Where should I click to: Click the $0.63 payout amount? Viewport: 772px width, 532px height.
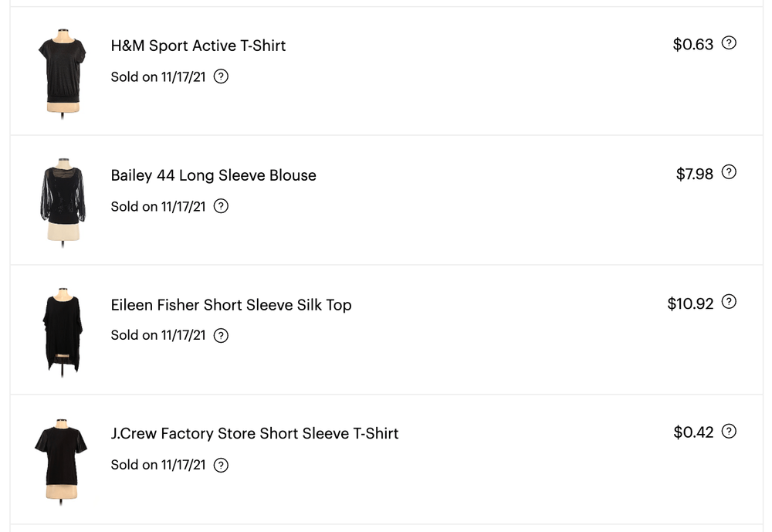click(693, 45)
